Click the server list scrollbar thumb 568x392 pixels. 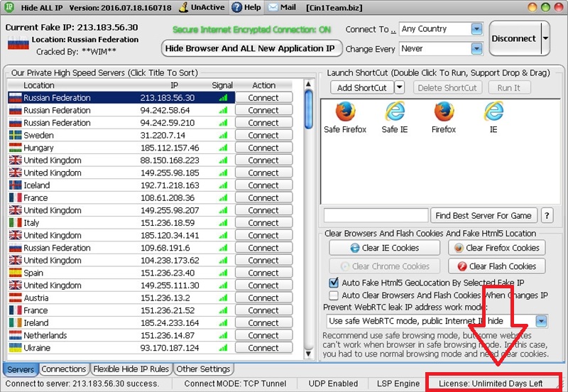(308, 109)
